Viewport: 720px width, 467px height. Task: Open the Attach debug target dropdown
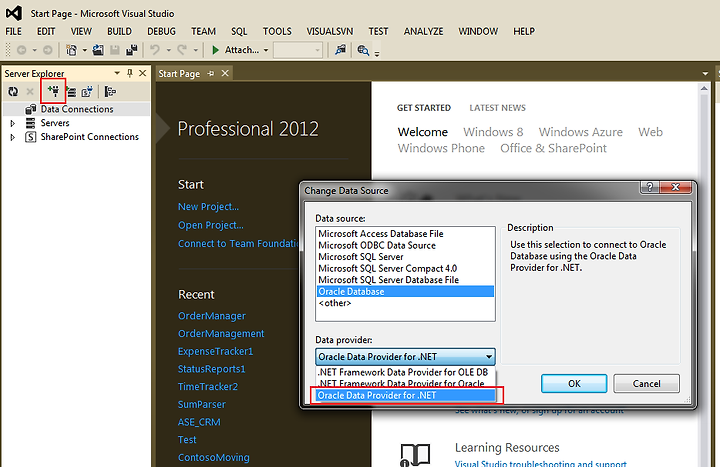click(266, 50)
